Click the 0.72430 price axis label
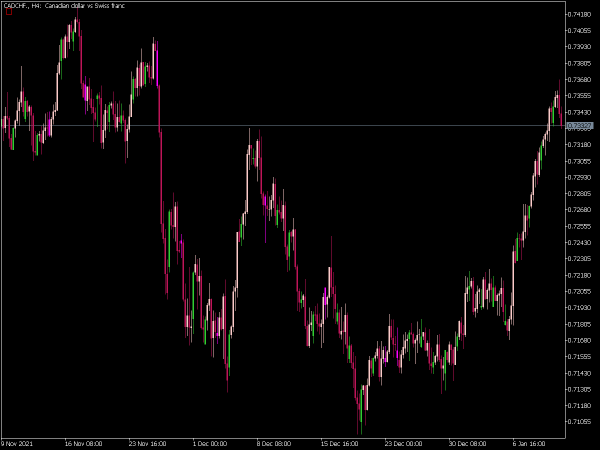Viewport: 600px width, 450px height. (579, 243)
